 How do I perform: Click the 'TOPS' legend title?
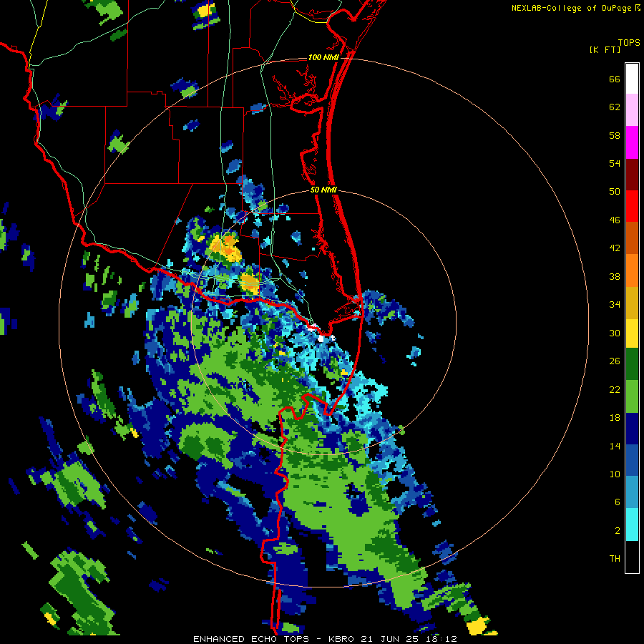click(629, 42)
